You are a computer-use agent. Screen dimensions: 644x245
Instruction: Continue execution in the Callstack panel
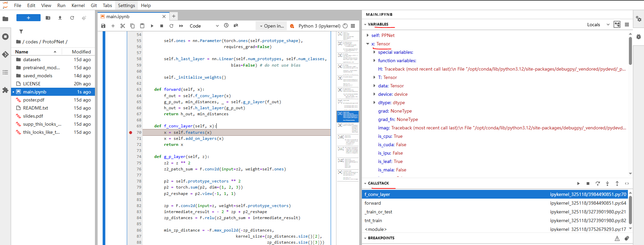[578, 183]
